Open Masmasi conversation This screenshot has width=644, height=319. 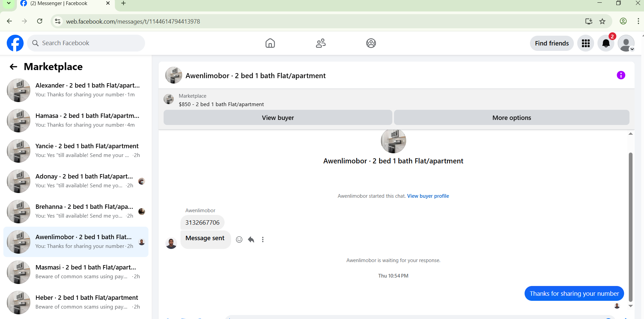click(76, 272)
